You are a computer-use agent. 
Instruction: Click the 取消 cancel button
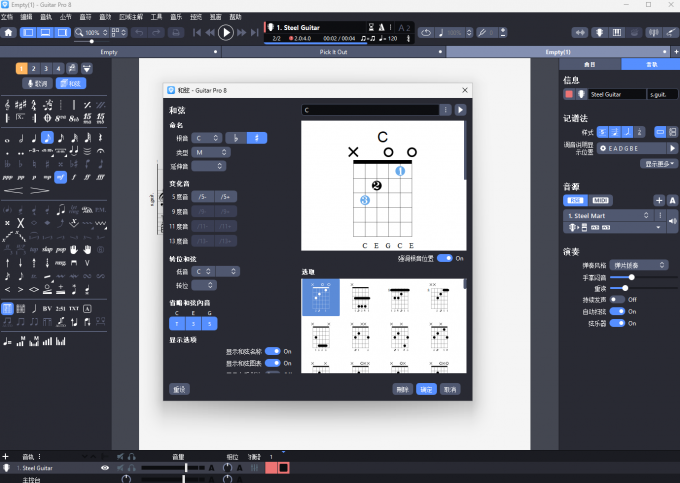(451, 389)
